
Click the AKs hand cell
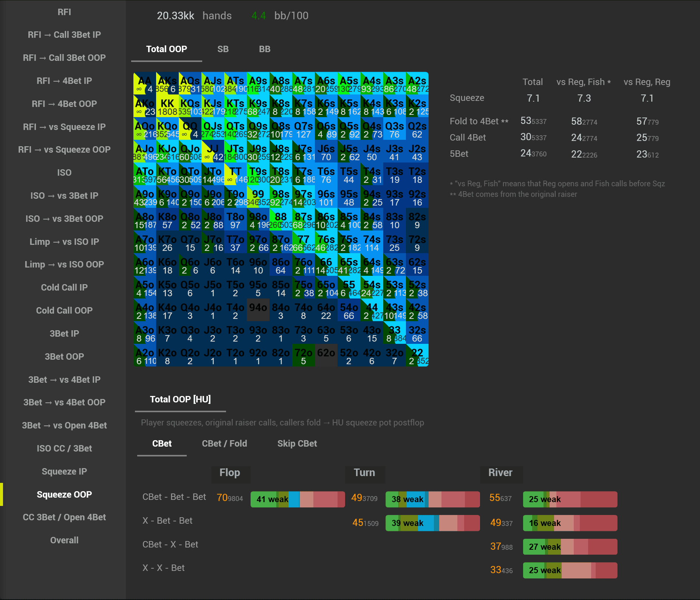(x=167, y=84)
